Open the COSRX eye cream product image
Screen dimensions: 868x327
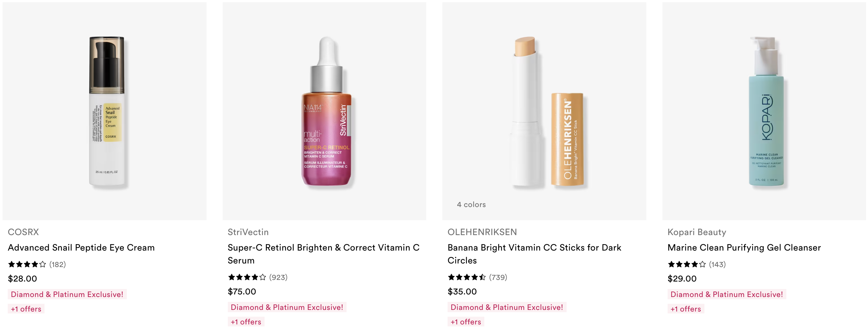[x=105, y=111]
